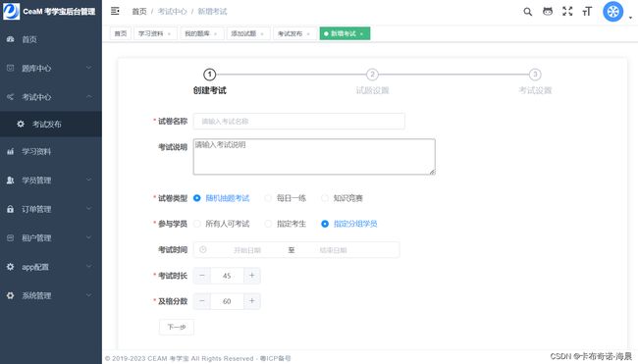Increase 考试时长 with plus button
The height and width of the screenshot is (364, 638).
click(x=252, y=276)
